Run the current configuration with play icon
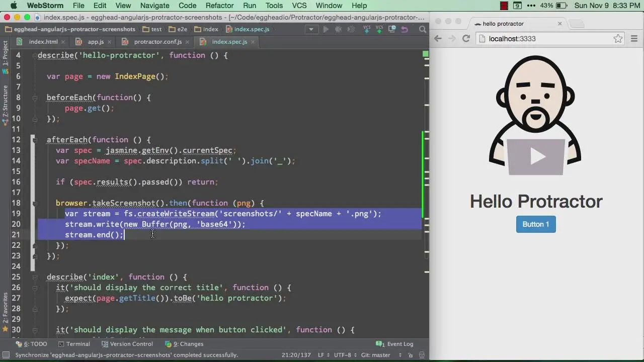The width and height of the screenshot is (644, 362). click(326, 29)
